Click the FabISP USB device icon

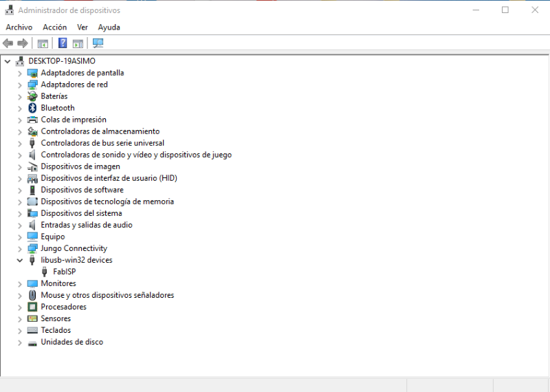pyautogui.click(x=45, y=272)
